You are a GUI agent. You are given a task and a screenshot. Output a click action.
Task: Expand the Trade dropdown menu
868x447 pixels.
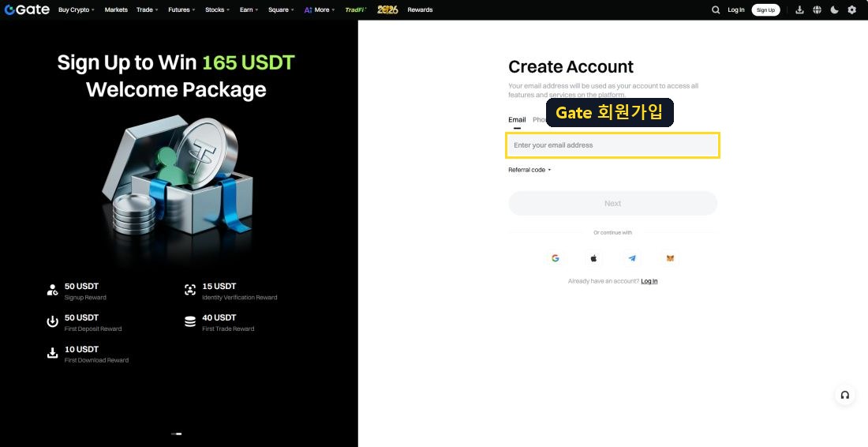pyautogui.click(x=148, y=10)
